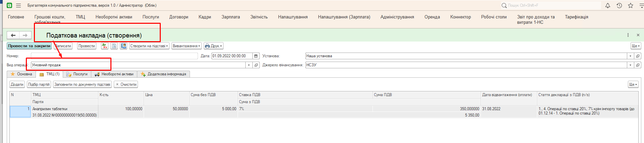Open Вид операції dropdown arrow
Screen dimensions: 644x143
click(249, 65)
